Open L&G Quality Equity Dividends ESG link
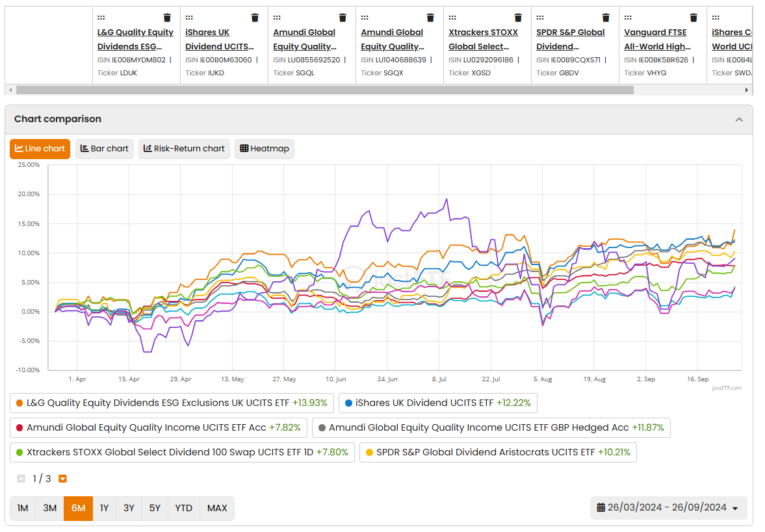This screenshot has width=765, height=532. coord(135,39)
